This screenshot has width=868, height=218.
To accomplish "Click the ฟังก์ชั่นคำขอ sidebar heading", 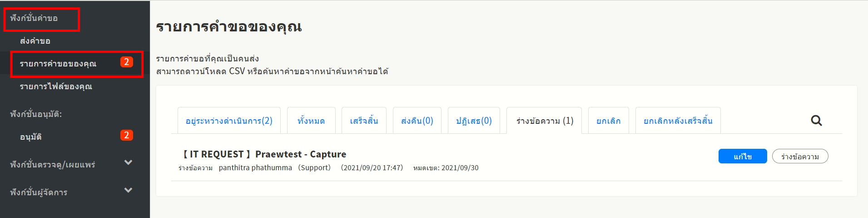I will click(34, 19).
